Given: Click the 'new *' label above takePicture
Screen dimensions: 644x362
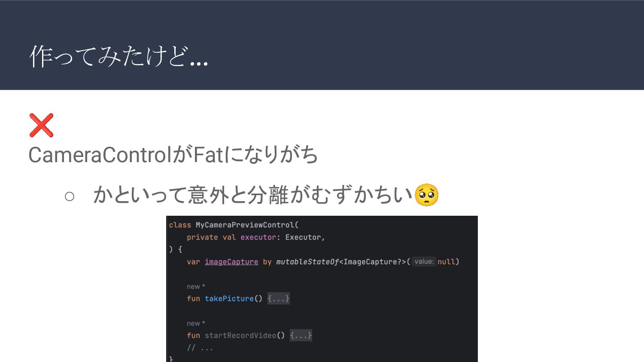Looking at the screenshot, I should (x=196, y=287).
